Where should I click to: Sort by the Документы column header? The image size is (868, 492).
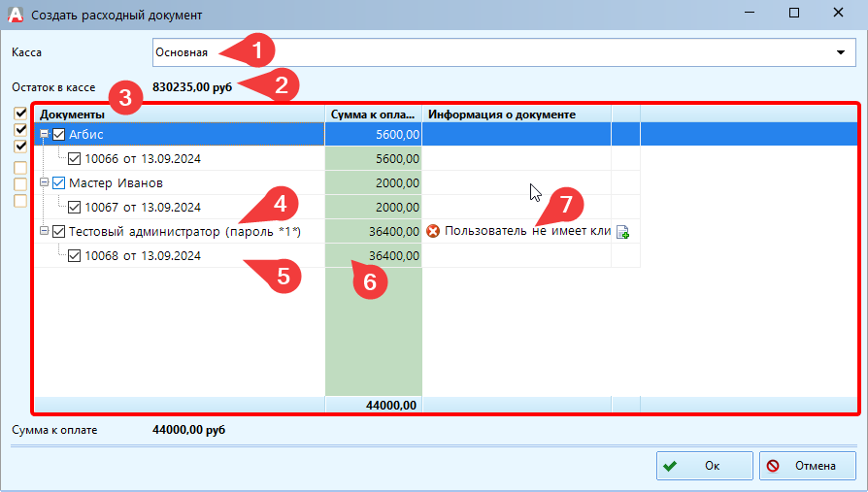pos(180,115)
